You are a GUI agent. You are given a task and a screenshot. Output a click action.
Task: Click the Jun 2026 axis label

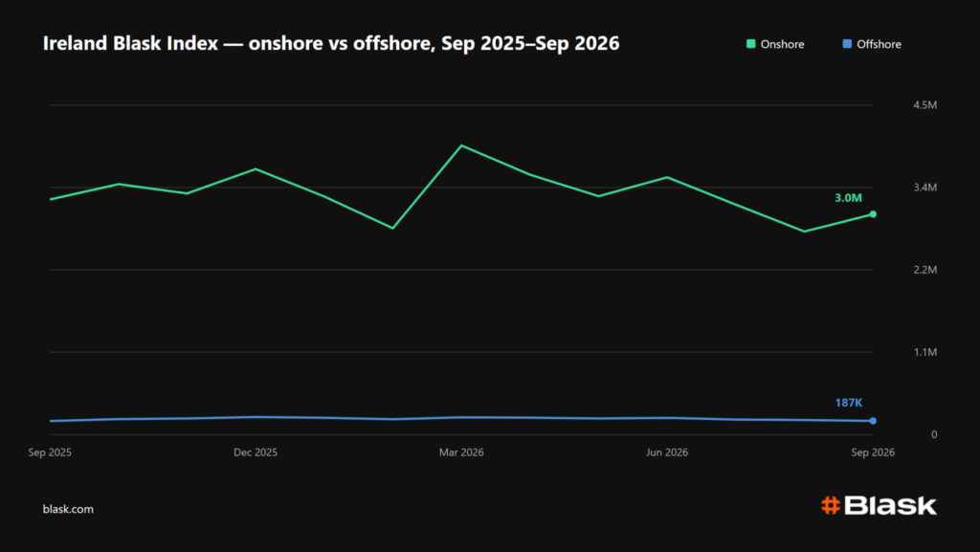tap(667, 453)
